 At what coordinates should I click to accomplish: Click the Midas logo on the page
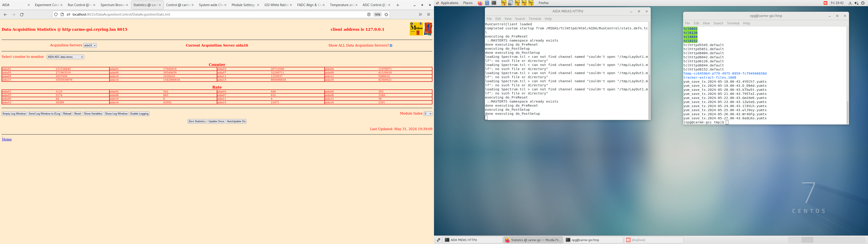416,29
